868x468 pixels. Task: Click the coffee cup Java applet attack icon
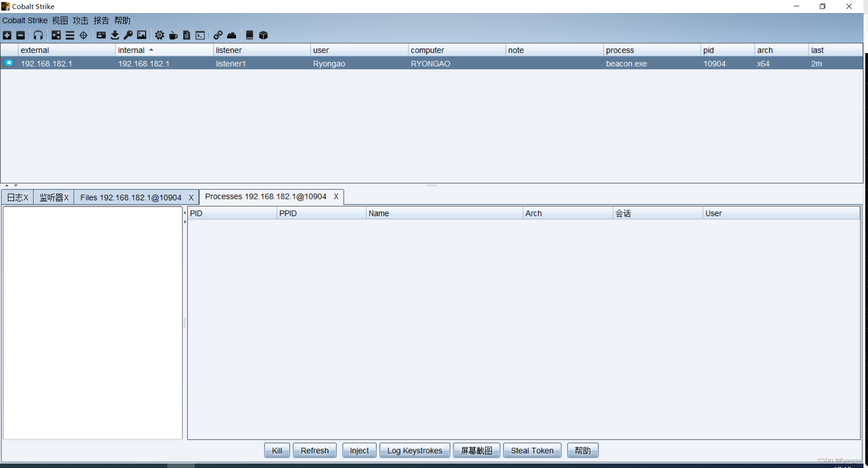(x=173, y=35)
